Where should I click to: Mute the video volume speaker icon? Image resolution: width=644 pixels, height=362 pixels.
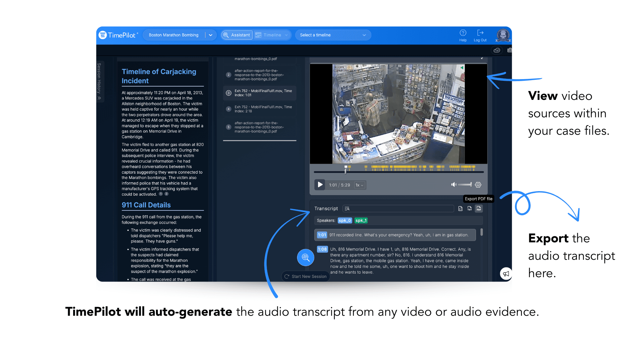453,185
